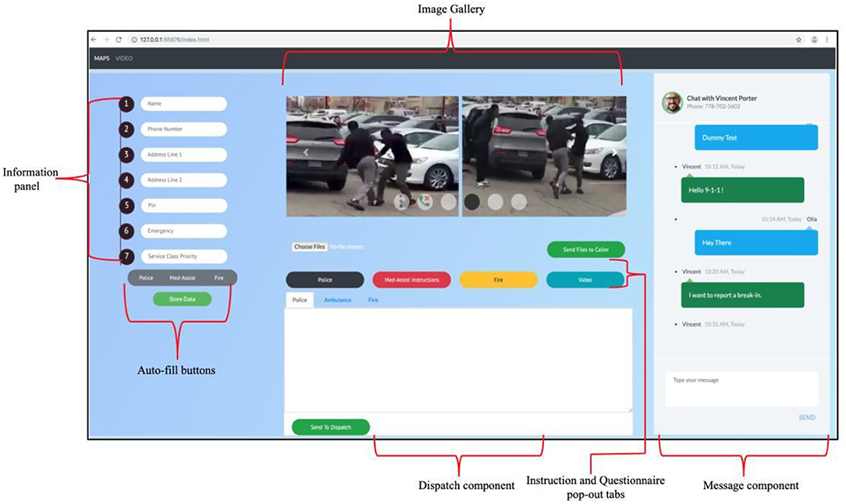Click the Name input field
Image resolution: width=846 pixels, height=504 pixels.
(x=183, y=104)
